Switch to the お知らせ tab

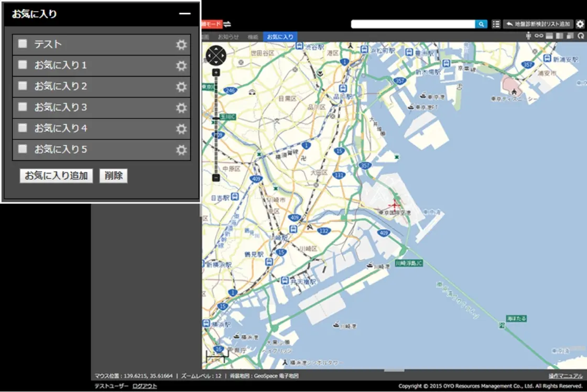click(228, 37)
